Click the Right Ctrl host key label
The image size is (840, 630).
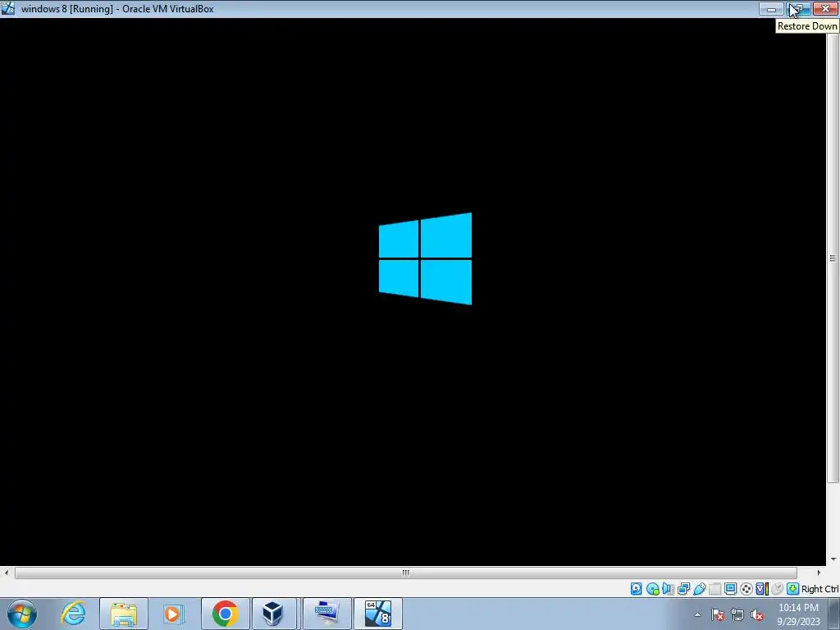(819, 589)
